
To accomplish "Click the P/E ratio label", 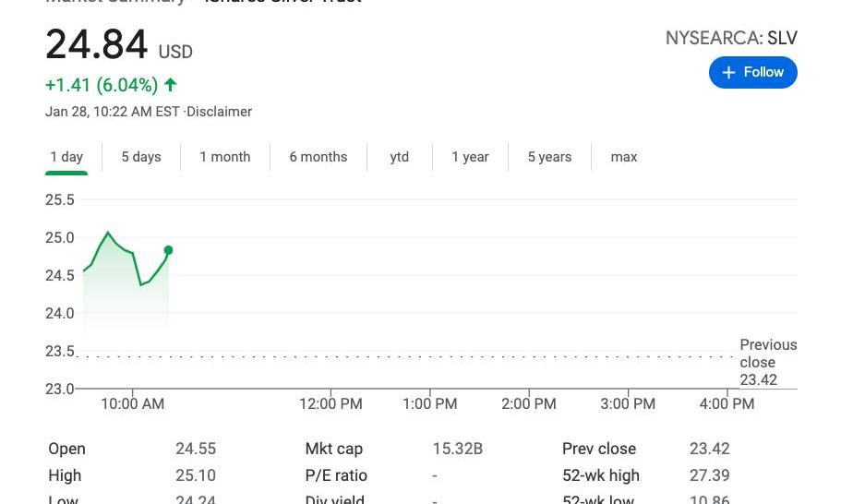I will (336, 475).
